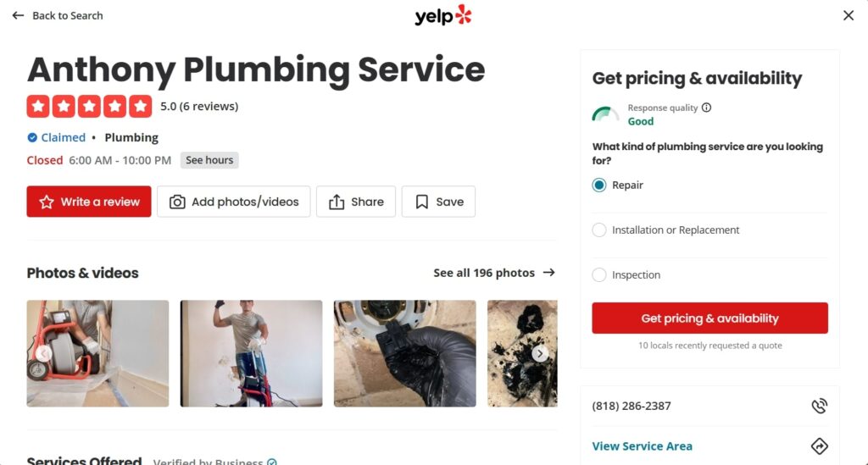Save this business with the Save button
The image size is (868, 465).
click(438, 202)
